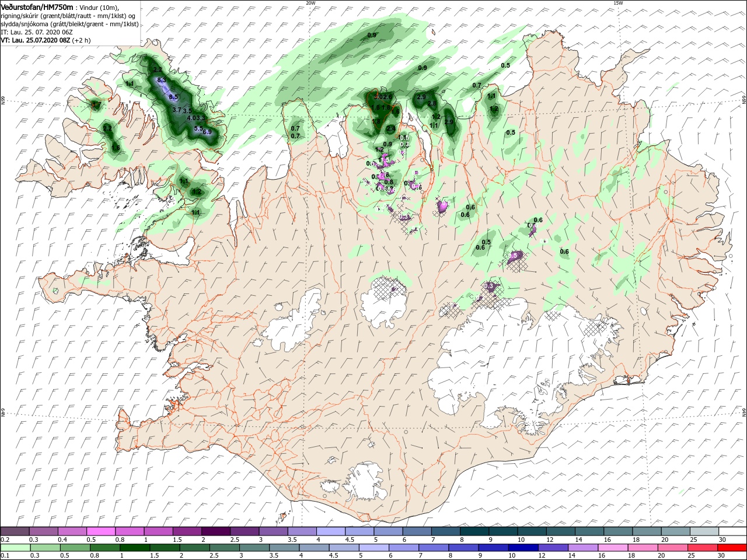
Task: Select the '16' label in upper legend row
Action: click(x=608, y=540)
